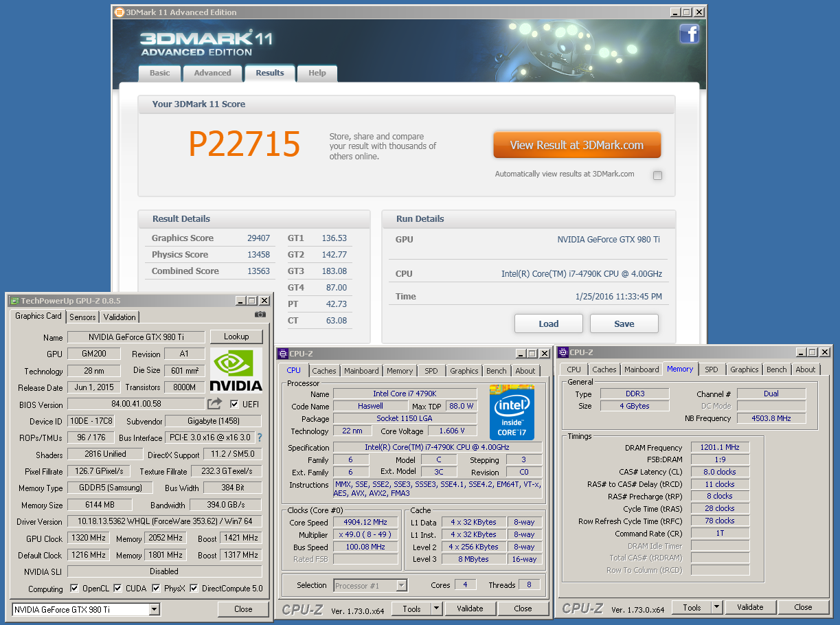Toggle the DirectCompute 5.0 checkbox
This screenshot has height=625, width=840.
194,588
